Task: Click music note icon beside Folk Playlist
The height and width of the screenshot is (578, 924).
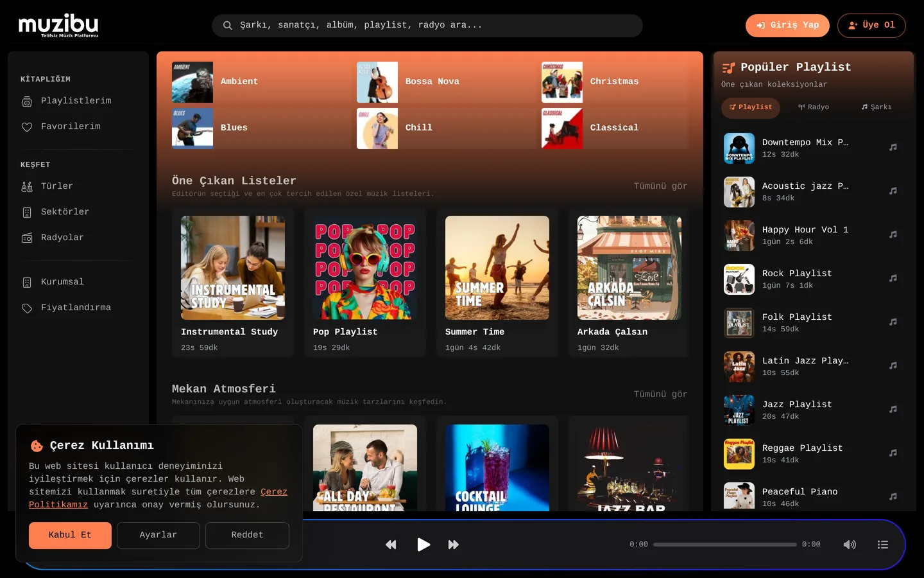Action: 893,322
